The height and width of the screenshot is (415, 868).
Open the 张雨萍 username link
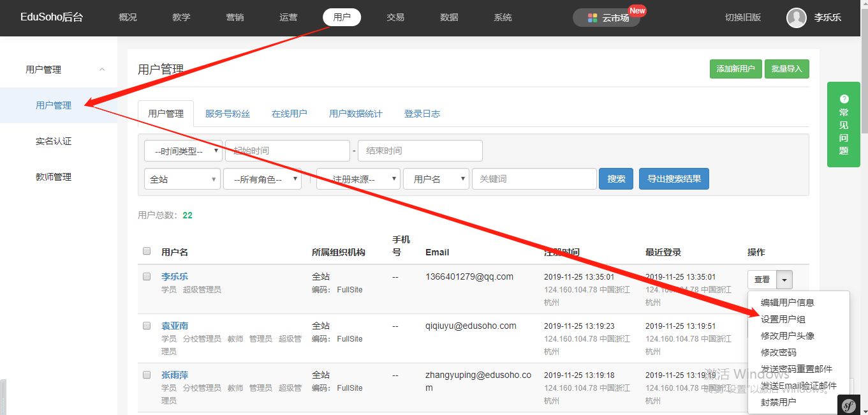[175, 375]
